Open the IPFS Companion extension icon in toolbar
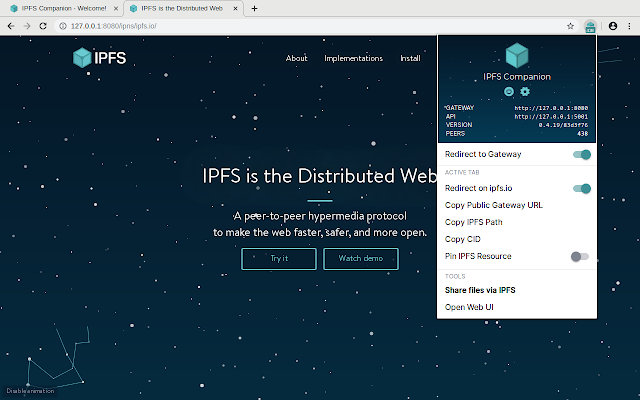The width and height of the screenshot is (640, 400). (590, 27)
